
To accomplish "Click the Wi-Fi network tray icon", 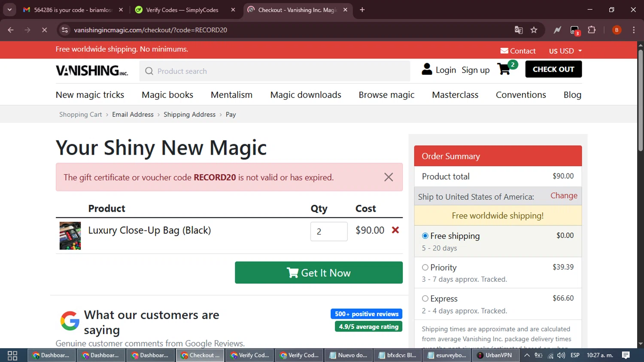I will (550, 355).
